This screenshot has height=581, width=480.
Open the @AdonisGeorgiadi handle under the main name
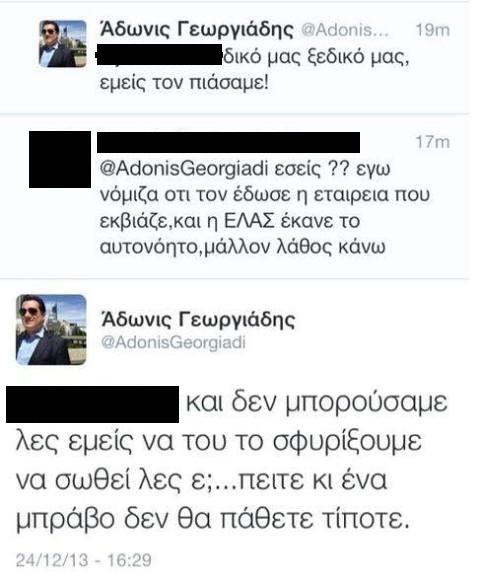coord(173,342)
